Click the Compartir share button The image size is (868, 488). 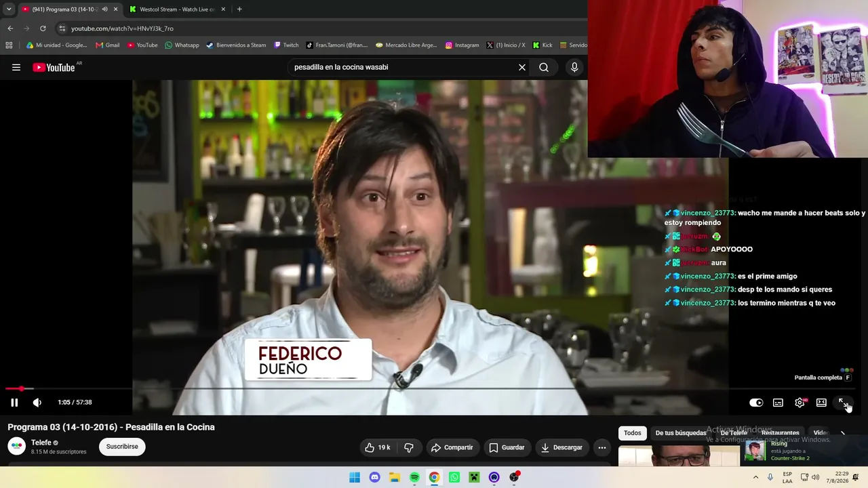coord(452,447)
